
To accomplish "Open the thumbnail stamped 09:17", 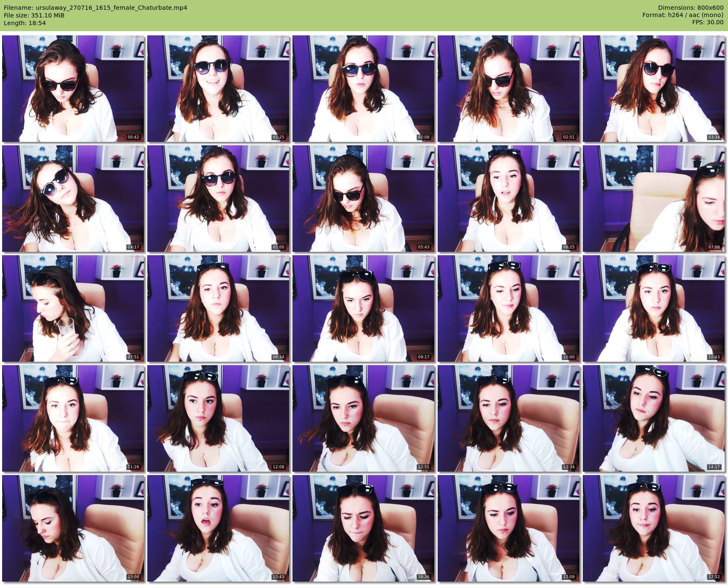I will [x=364, y=308].
